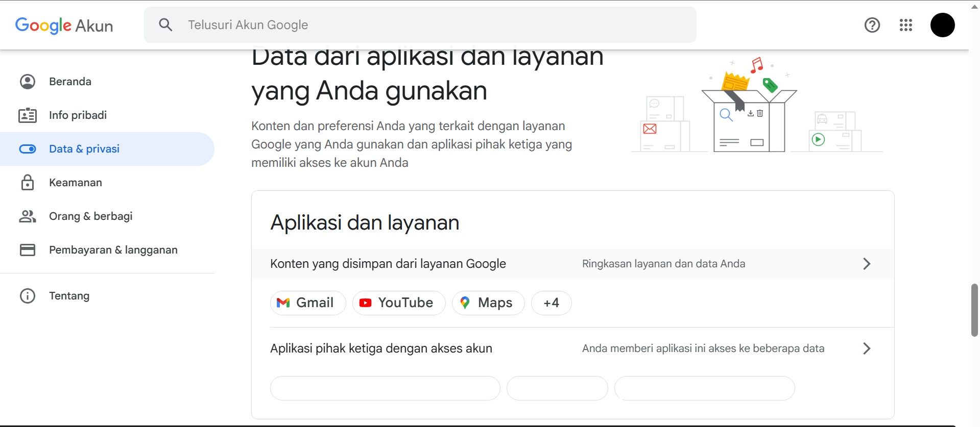Screen dimensions: 980x427
Task: Click the Data & privasi toggle icon
Action: coord(28,149)
